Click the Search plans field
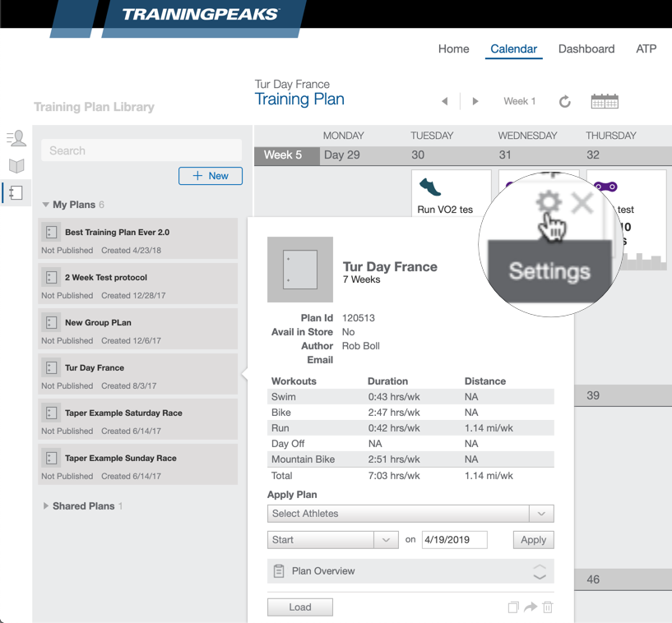 pos(141,150)
